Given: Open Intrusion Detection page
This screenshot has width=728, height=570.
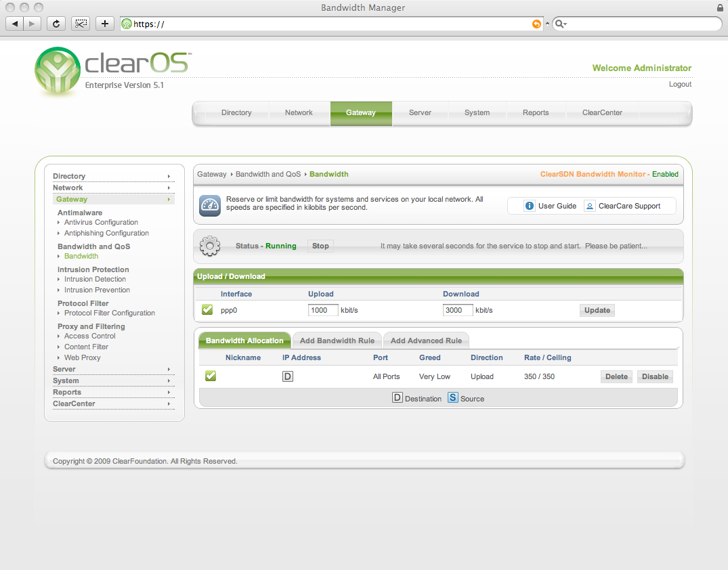Looking at the screenshot, I should [95, 279].
